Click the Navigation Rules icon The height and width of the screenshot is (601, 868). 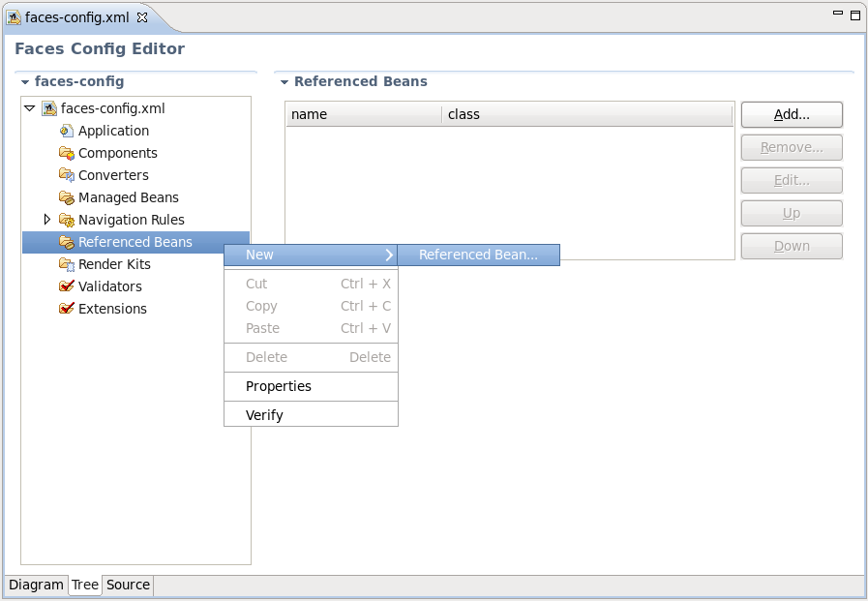click(67, 220)
